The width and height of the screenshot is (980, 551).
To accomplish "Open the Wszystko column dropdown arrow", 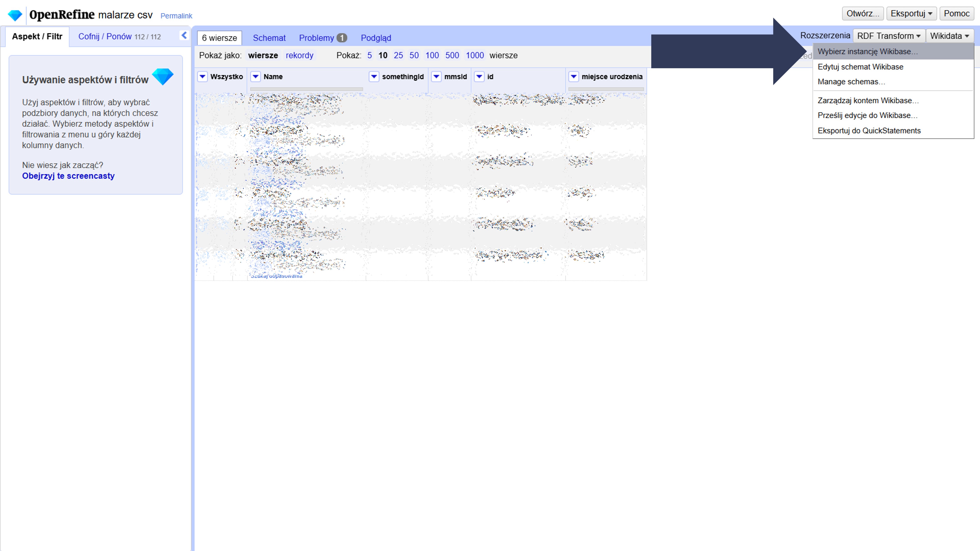I will [x=202, y=76].
